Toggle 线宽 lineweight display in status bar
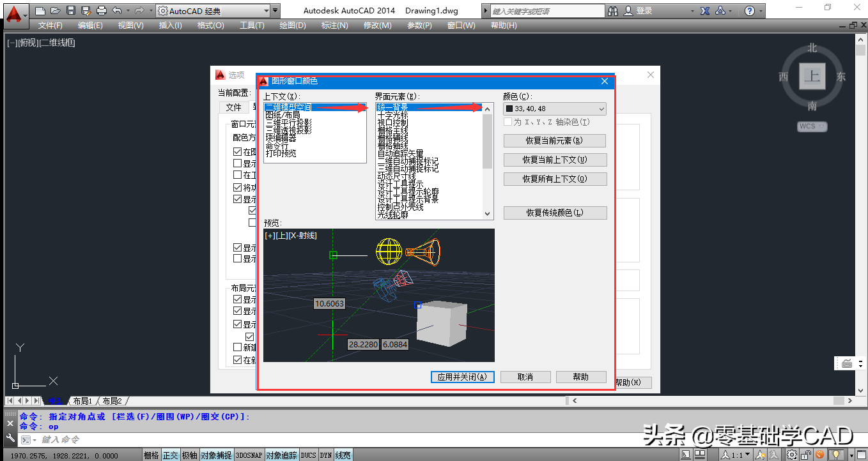This screenshot has height=461, width=868. (343, 455)
